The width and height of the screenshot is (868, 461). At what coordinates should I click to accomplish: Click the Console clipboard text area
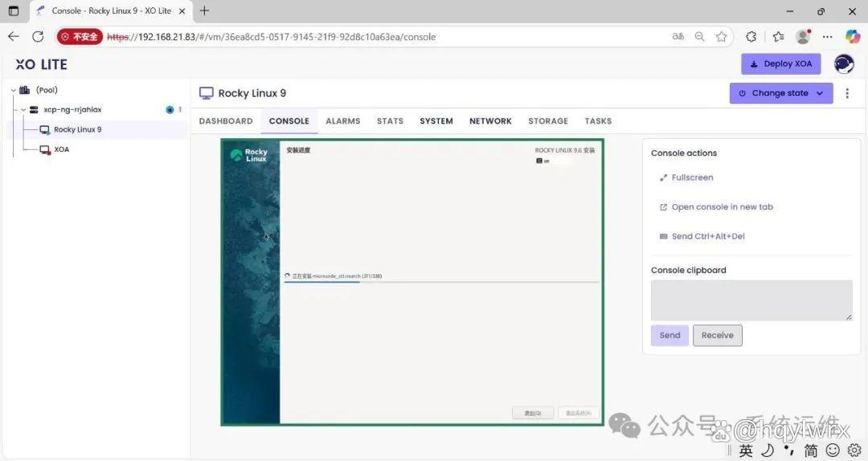click(751, 300)
